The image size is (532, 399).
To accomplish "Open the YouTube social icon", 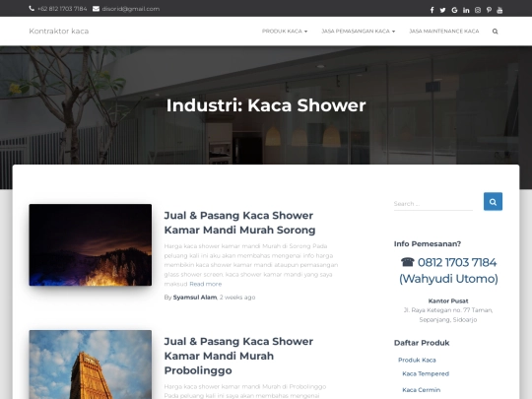I will (x=499, y=10).
